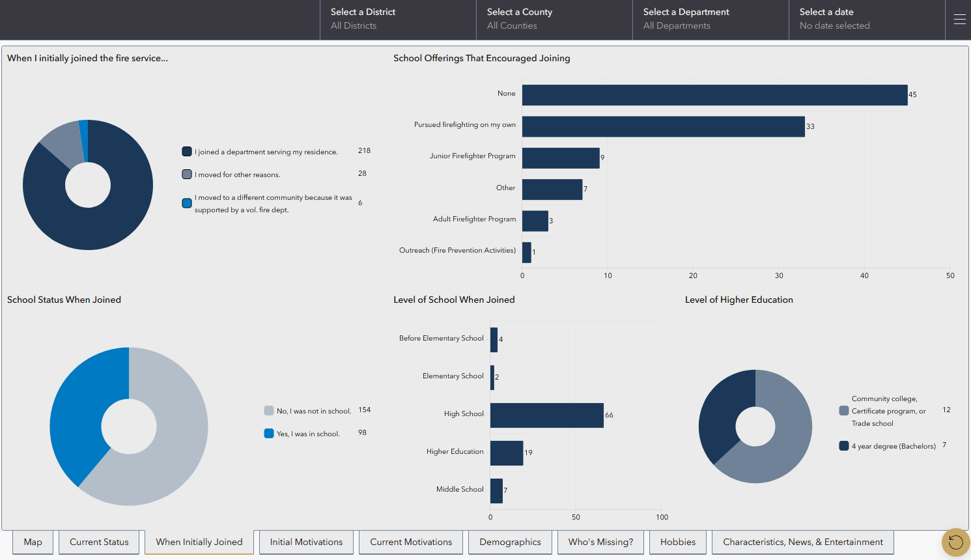
Task: Select the High School bar with 66
Action: point(547,415)
